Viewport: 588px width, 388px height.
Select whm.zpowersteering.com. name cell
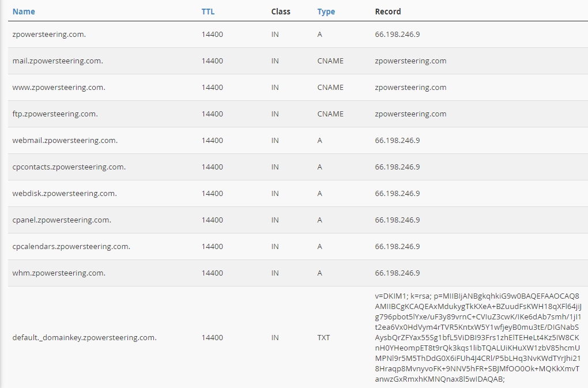tap(59, 273)
